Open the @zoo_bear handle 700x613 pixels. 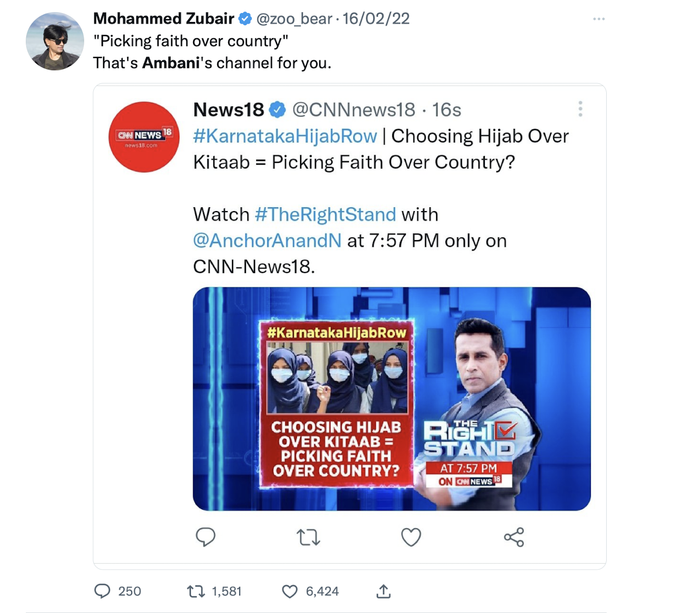click(x=294, y=19)
